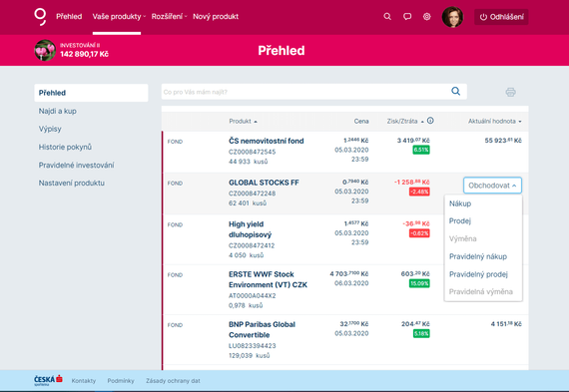Click the 6.51% gain badge
The width and height of the screenshot is (569, 392).
pos(421,150)
